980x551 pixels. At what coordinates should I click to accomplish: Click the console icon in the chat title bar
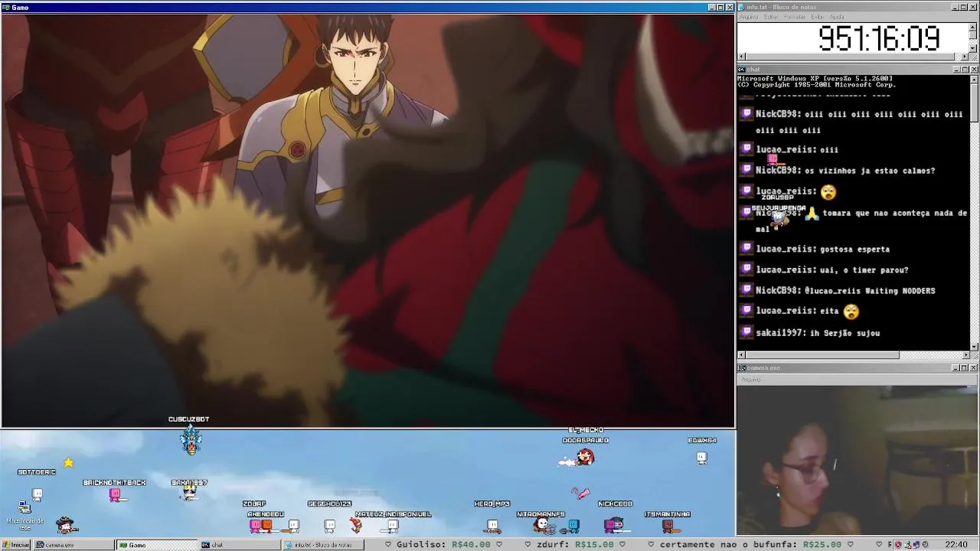742,70
